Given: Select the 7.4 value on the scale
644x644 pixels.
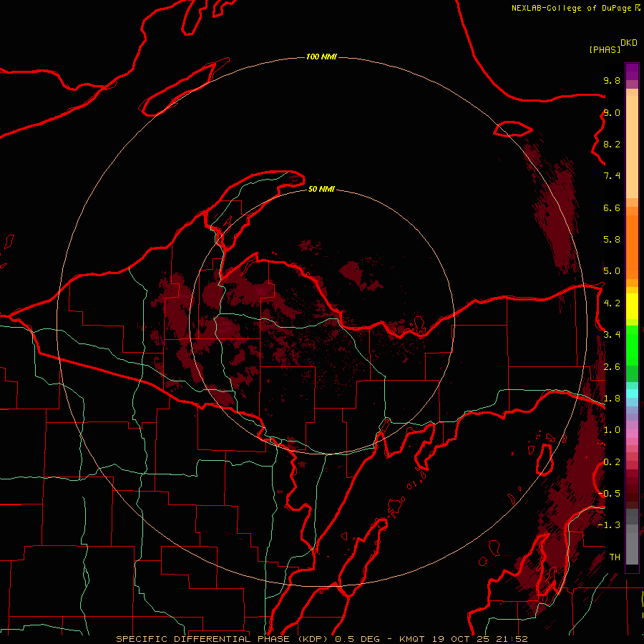Looking at the screenshot, I should (612, 176).
